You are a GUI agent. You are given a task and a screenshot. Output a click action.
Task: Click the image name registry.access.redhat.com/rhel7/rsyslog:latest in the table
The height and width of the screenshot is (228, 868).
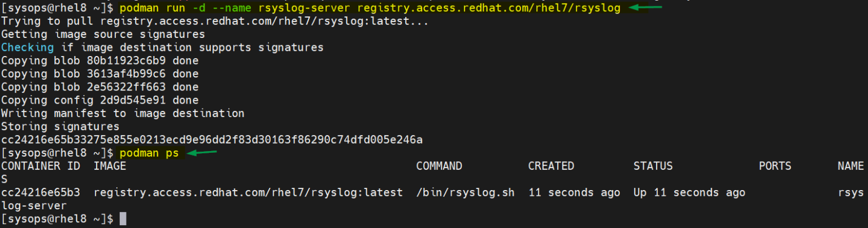pyautogui.click(x=248, y=192)
